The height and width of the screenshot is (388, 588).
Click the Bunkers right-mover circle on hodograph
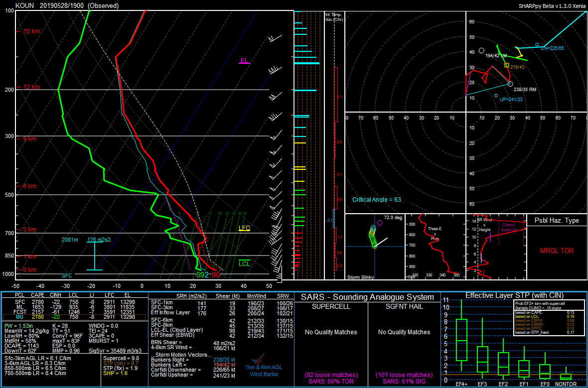(510, 84)
